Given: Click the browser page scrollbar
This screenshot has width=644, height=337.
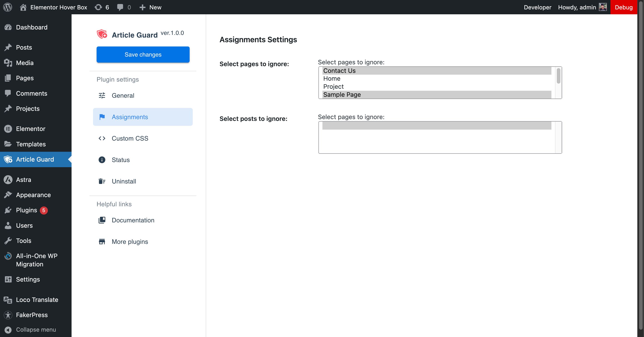Looking at the screenshot, I should (640, 165).
